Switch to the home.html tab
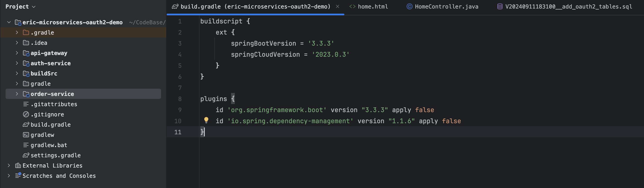 pos(369,6)
